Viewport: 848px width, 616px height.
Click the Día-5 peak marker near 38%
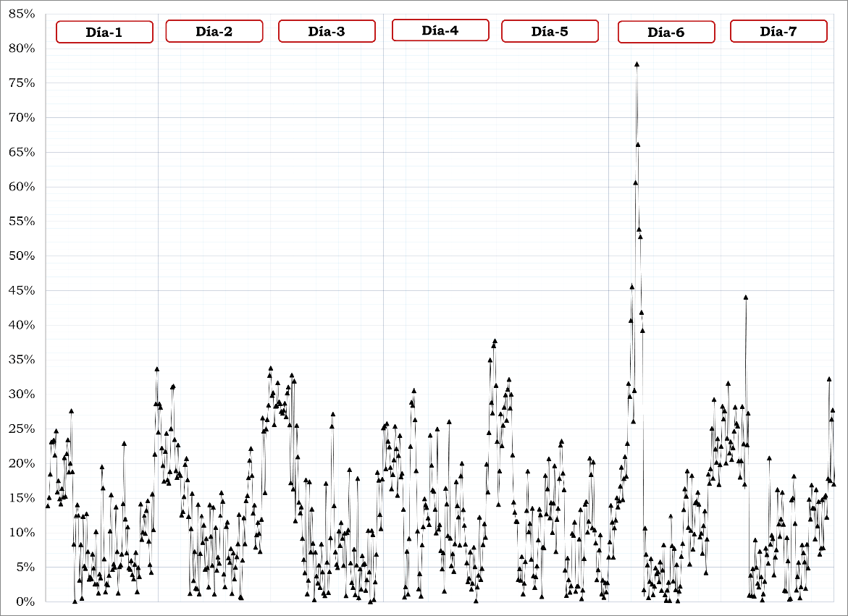pos(495,341)
